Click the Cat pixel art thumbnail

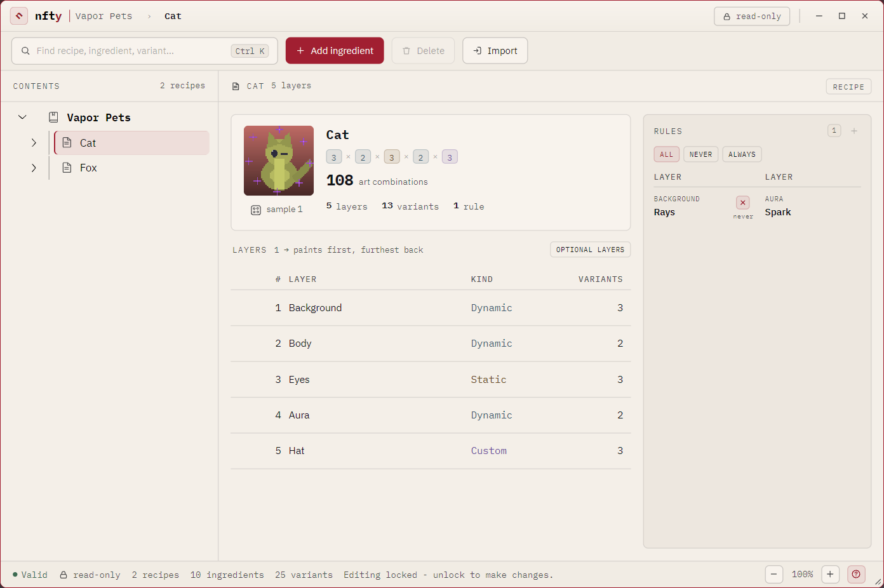point(279,161)
